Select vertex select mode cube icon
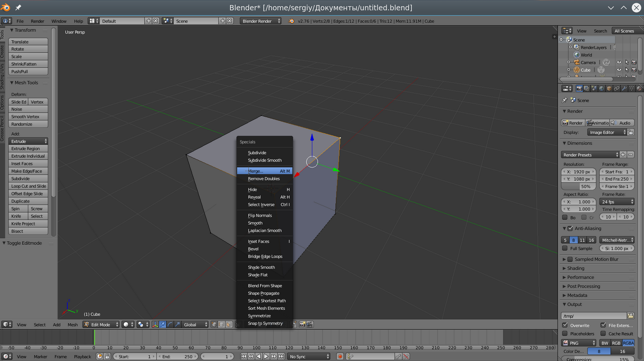This screenshot has height=361, width=644. (214, 324)
